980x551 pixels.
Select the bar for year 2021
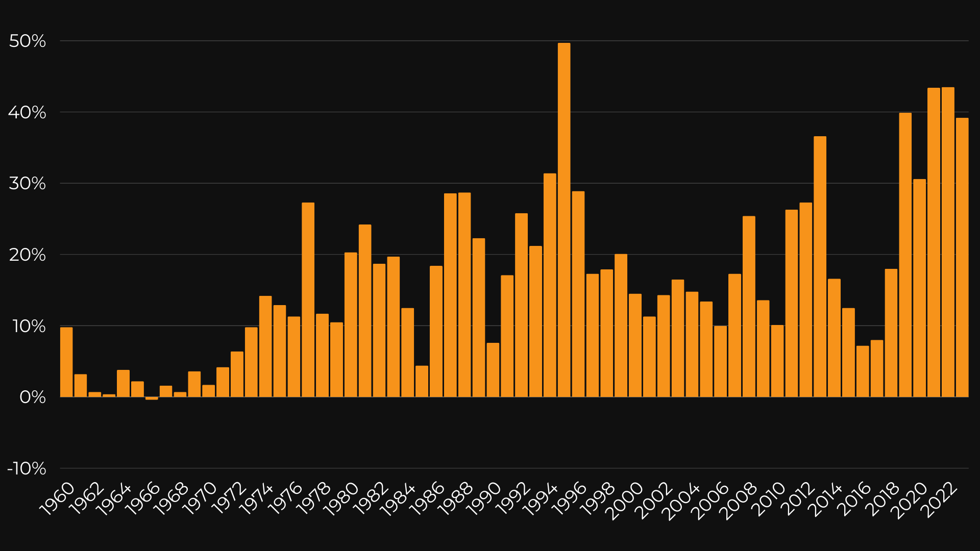[934, 242]
